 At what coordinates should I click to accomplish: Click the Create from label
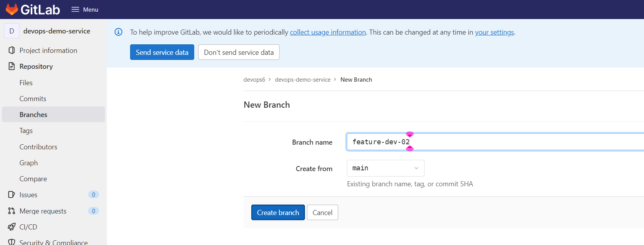pyautogui.click(x=314, y=168)
